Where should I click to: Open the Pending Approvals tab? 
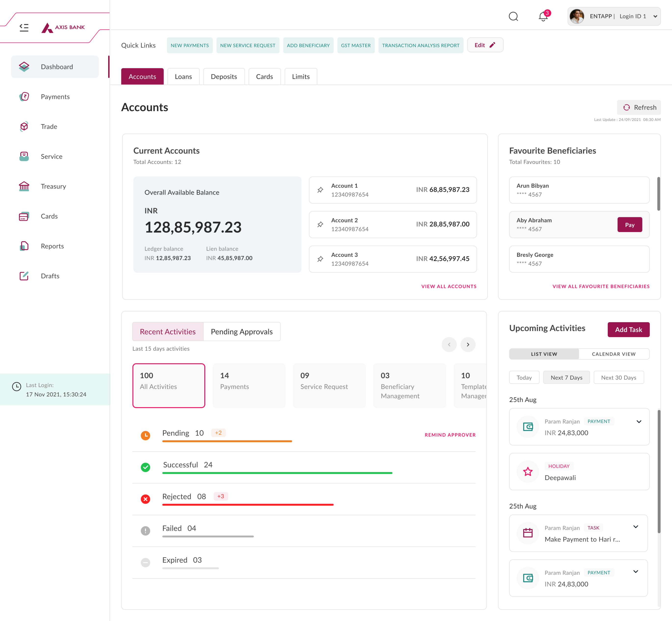[242, 332]
